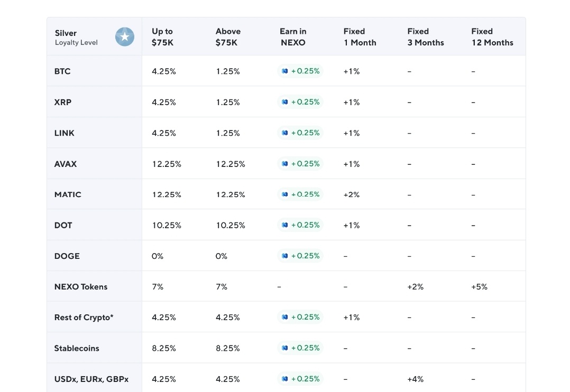Click DOGE 'Above $75K' rate 0%
Viewport: 570px width, 392px height.
[222, 256]
